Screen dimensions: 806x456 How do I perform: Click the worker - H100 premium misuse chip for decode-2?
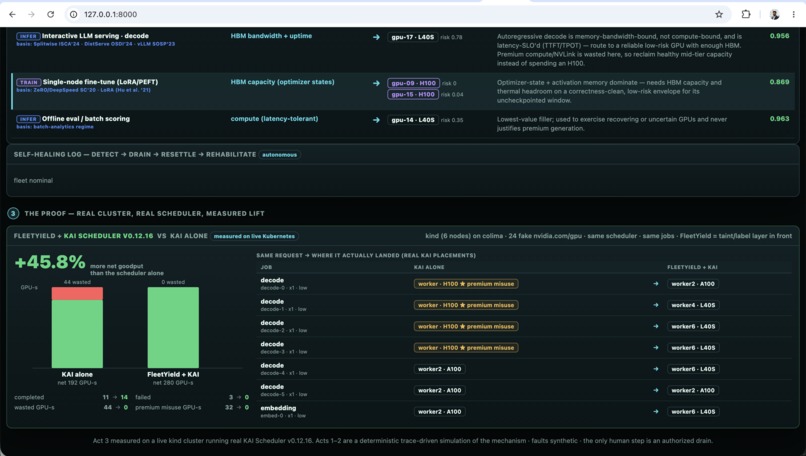click(x=466, y=326)
